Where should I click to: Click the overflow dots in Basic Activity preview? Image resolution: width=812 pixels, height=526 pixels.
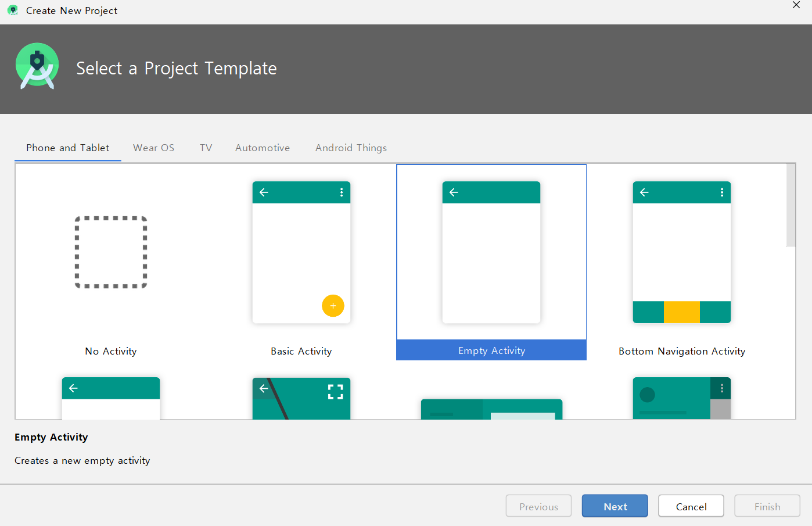(x=342, y=192)
